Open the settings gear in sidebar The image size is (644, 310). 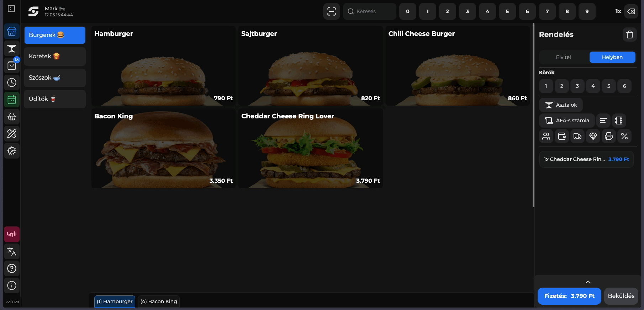coord(12,151)
